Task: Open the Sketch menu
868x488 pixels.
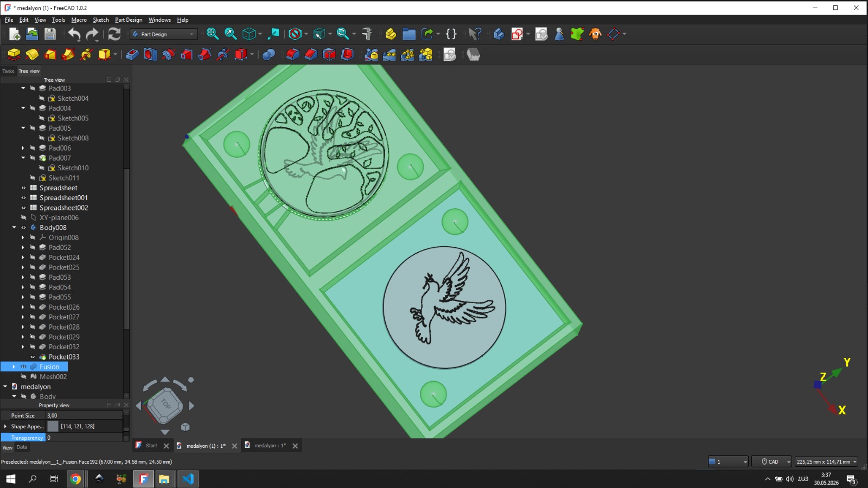Action: 101,20
